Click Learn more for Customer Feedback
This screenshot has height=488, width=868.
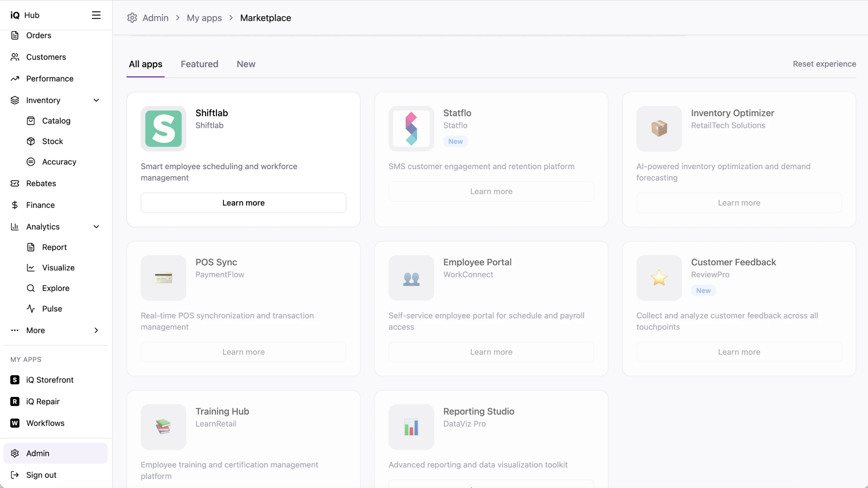coord(739,352)
